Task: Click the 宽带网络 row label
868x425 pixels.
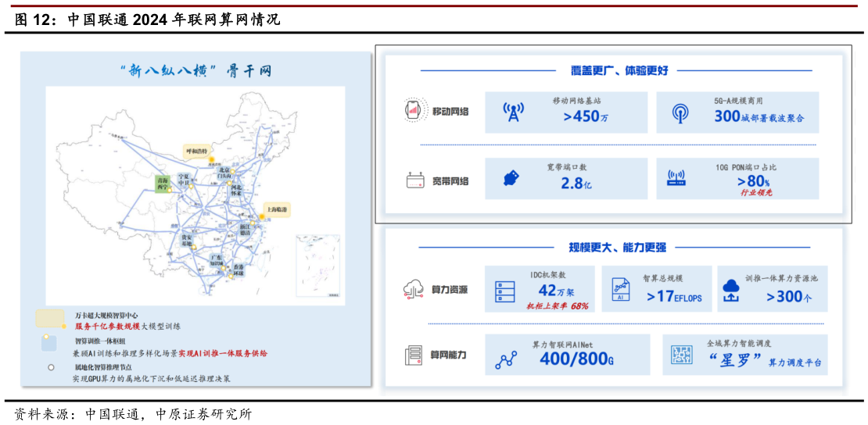Action: click(450, 181)
